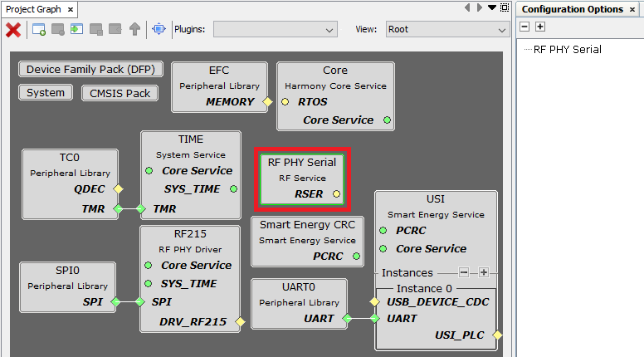The height and width of the screenshot is (357, 644).
Task: Expand all in Configuration Options panel
Action: pos(540,27)
